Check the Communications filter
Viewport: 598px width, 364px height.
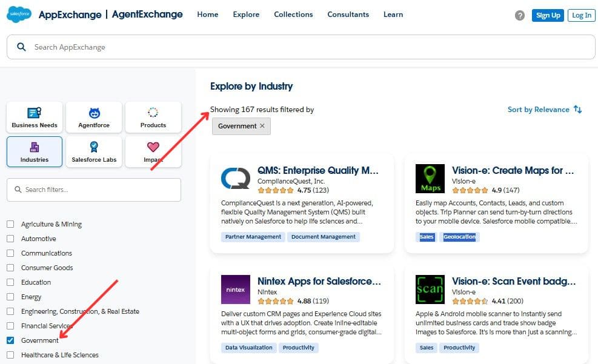pos(10,253)
